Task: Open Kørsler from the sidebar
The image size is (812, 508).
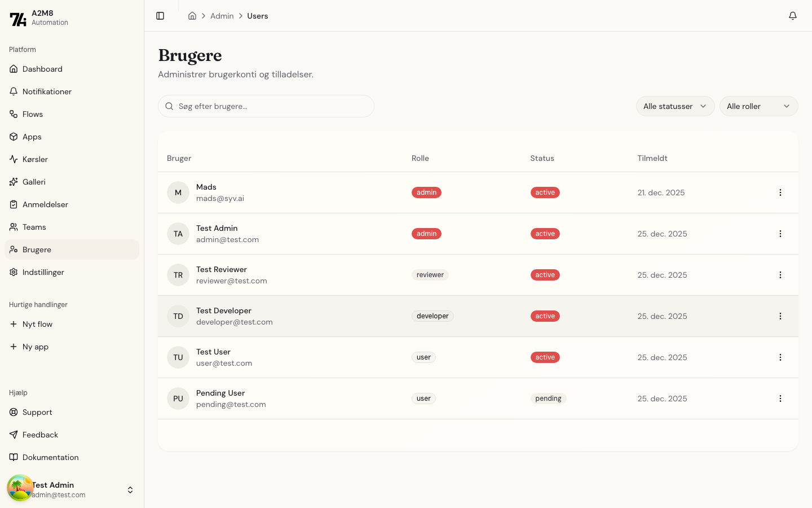Action: 36,159
